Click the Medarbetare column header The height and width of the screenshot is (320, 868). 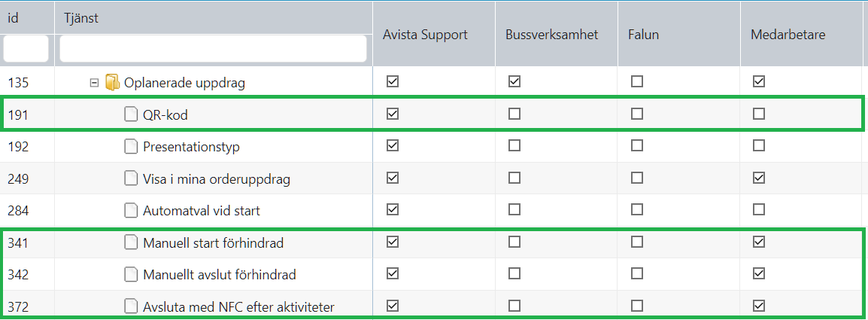pyautogui.click(x=788, y=35)
